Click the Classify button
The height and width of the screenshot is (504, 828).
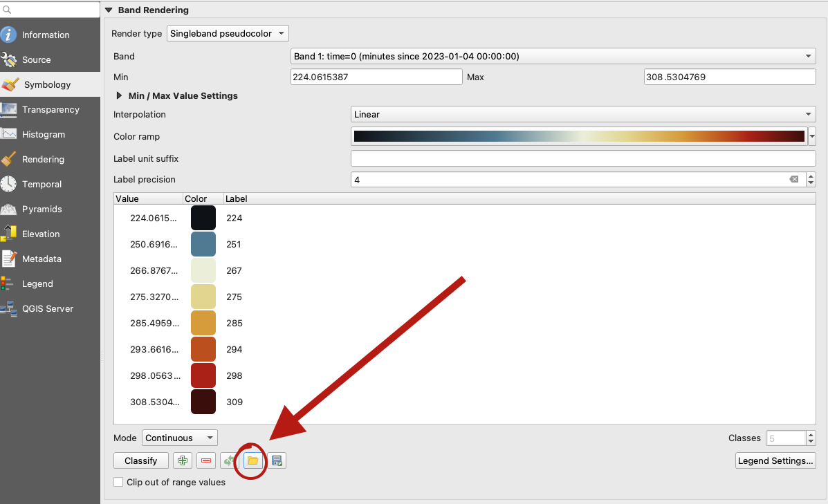(x=140, y=460)
